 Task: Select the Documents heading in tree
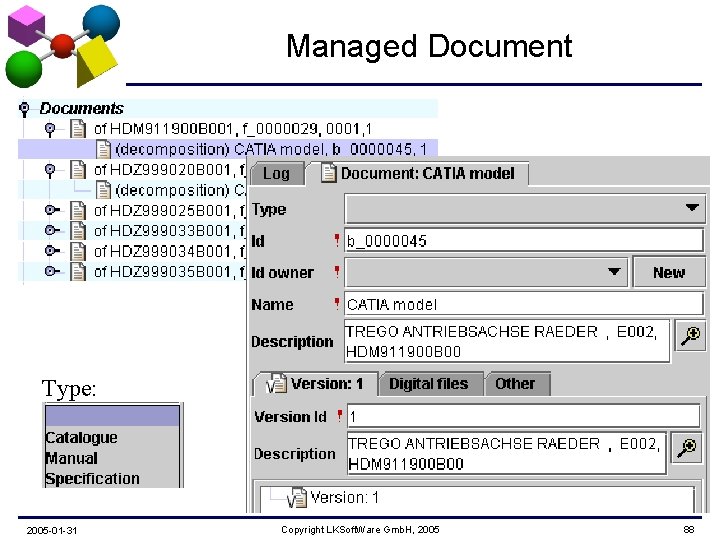pyautogui.click(x=82, y=108)
